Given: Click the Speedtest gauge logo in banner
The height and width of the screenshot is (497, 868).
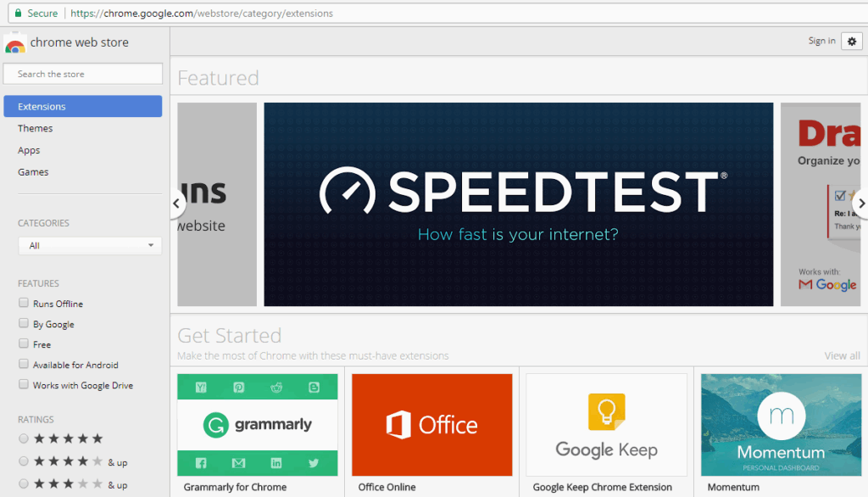Looking at the screenshot, I should 348,191.
